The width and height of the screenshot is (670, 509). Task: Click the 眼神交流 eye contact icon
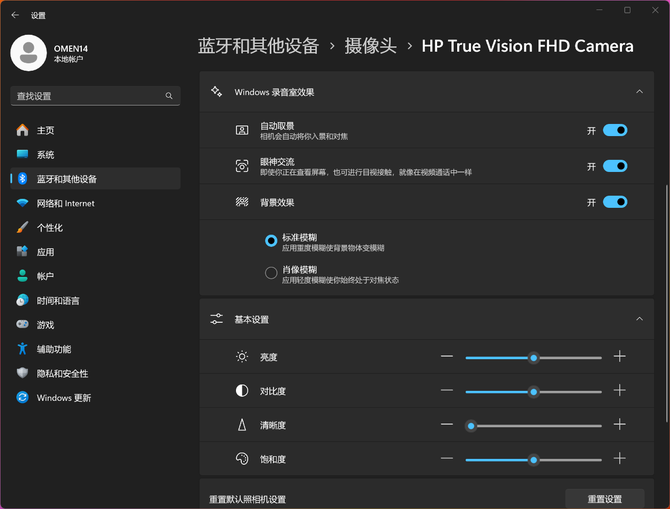(x=242, y=166)
